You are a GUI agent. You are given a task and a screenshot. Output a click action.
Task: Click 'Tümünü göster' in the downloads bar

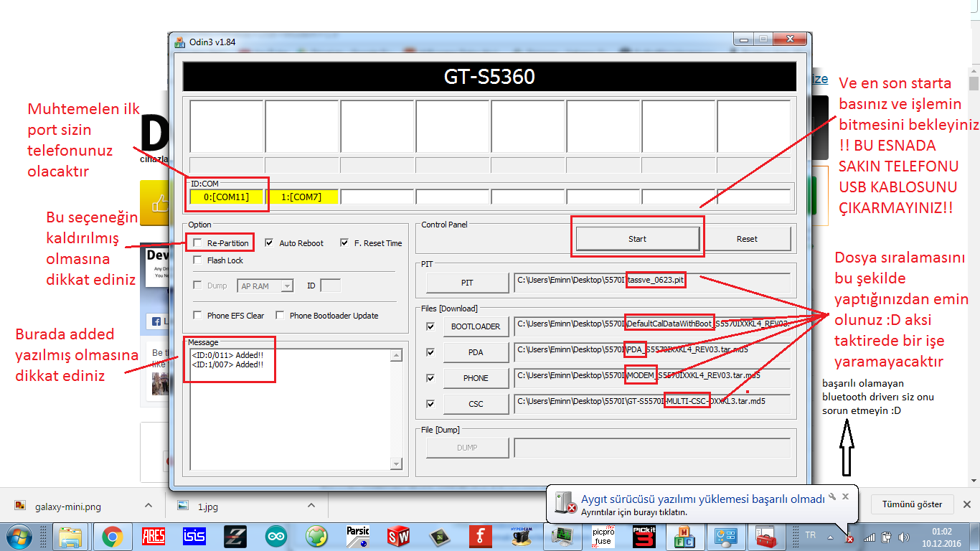(912, 504)
